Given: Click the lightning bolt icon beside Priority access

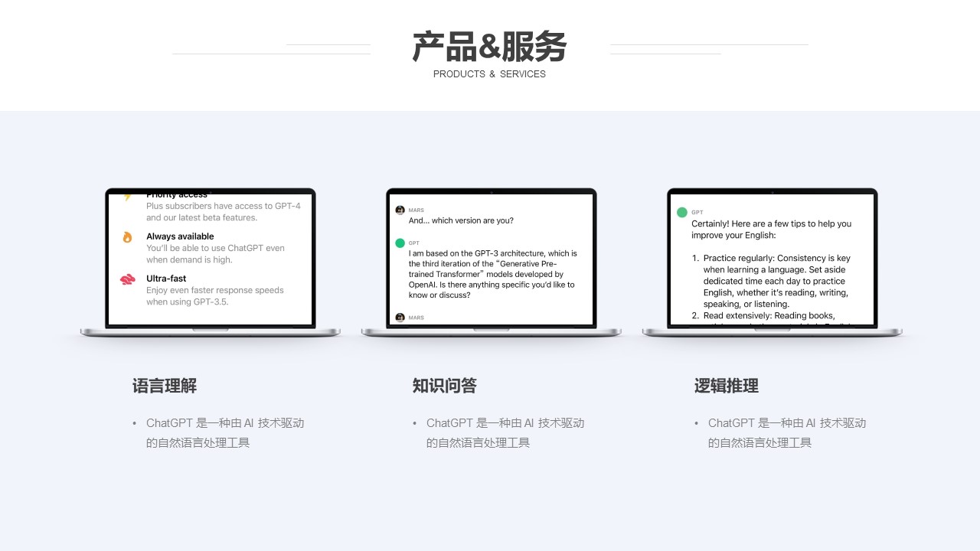Looking at the screenshot, I should point(127,197).
